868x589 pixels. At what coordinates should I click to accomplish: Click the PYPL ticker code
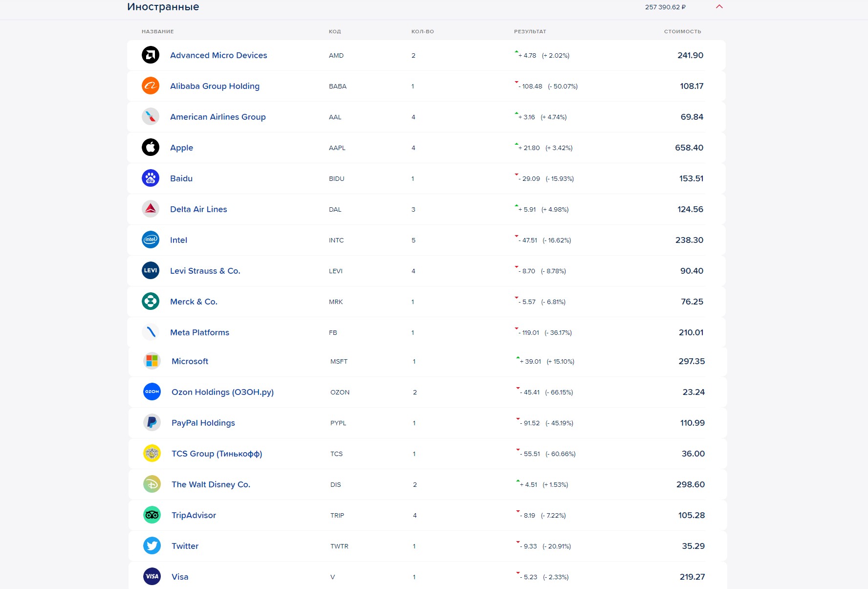pos(338,423)
